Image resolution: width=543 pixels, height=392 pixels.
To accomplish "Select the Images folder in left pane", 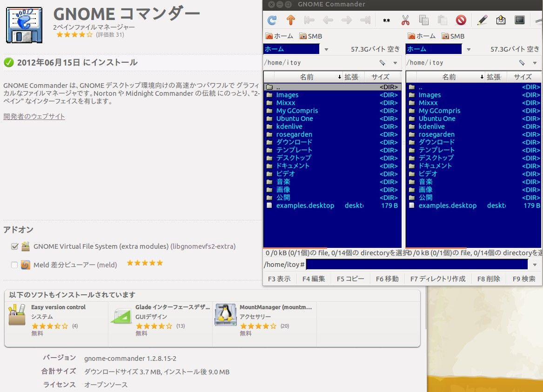I will (332, 95).
